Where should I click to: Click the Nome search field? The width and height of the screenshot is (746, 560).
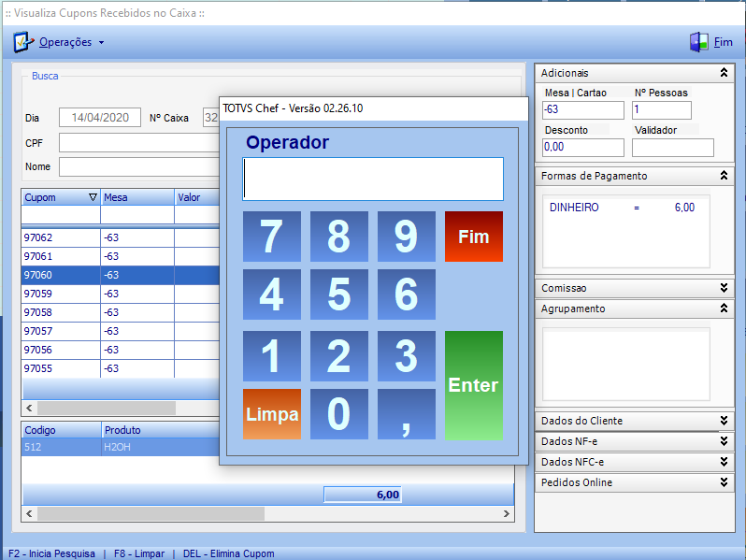[139, 167]
